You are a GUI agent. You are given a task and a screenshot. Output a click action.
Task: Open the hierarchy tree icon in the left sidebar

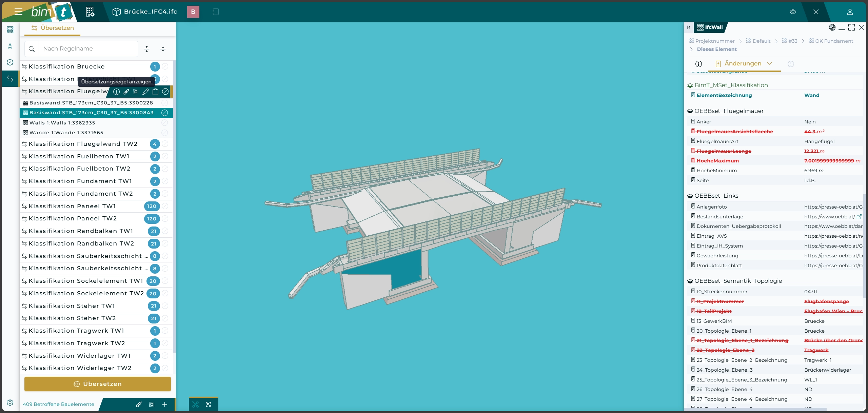[10, 46]
